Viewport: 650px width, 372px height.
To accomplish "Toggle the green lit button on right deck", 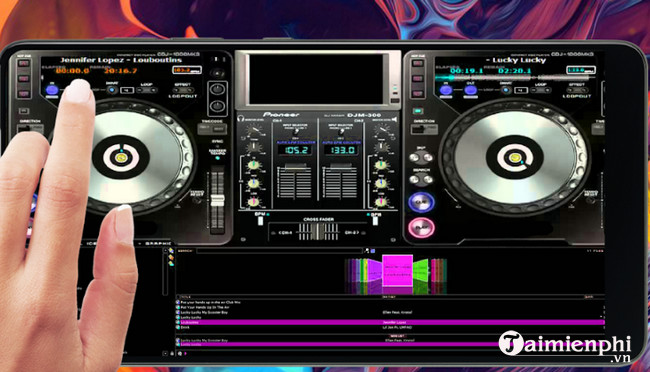I will (x=418, y=111).
